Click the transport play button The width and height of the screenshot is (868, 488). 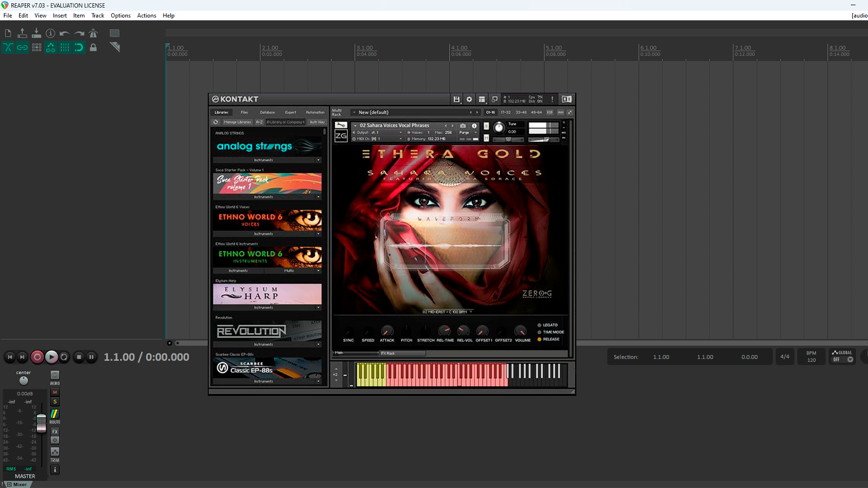pyautogui.click(x=51, y=357)
